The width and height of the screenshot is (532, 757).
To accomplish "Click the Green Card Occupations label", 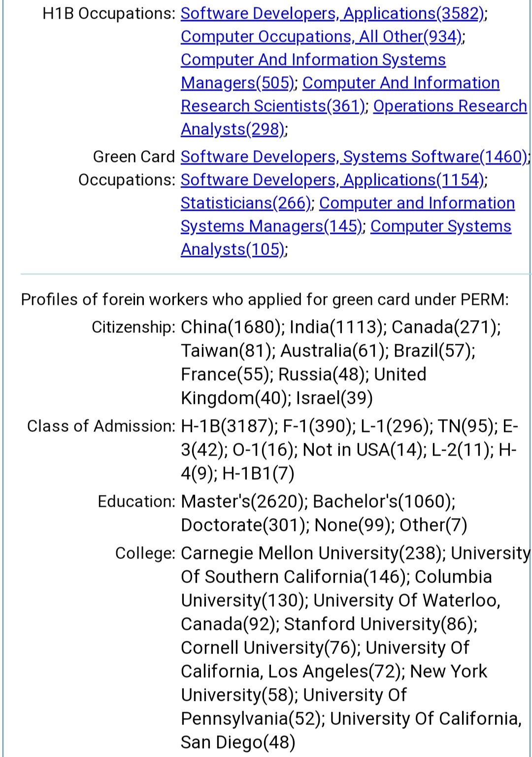I will click(x=127, y=168).
